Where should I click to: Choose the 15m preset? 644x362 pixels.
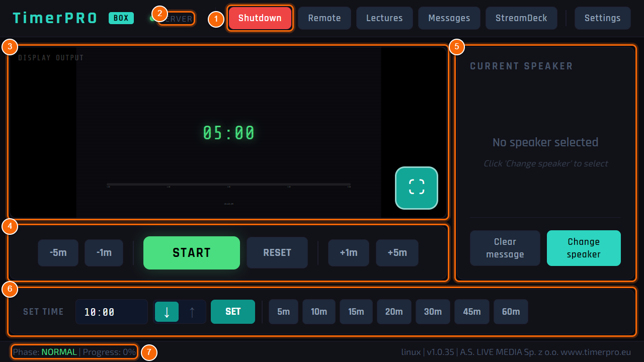click(356, 312)
